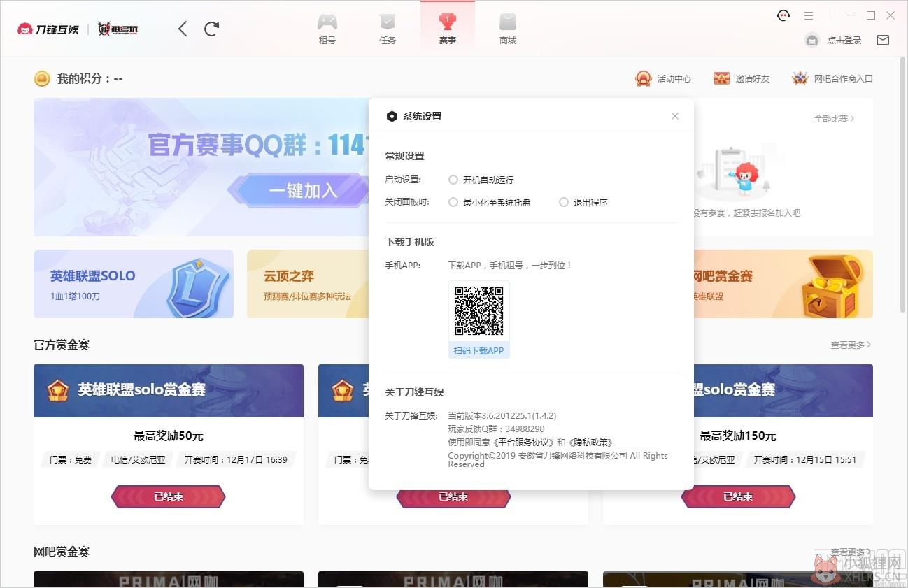The height and width of the screenshot is (588, 908).
Task: Maximize the application window
Action: [x=871, y=15]
